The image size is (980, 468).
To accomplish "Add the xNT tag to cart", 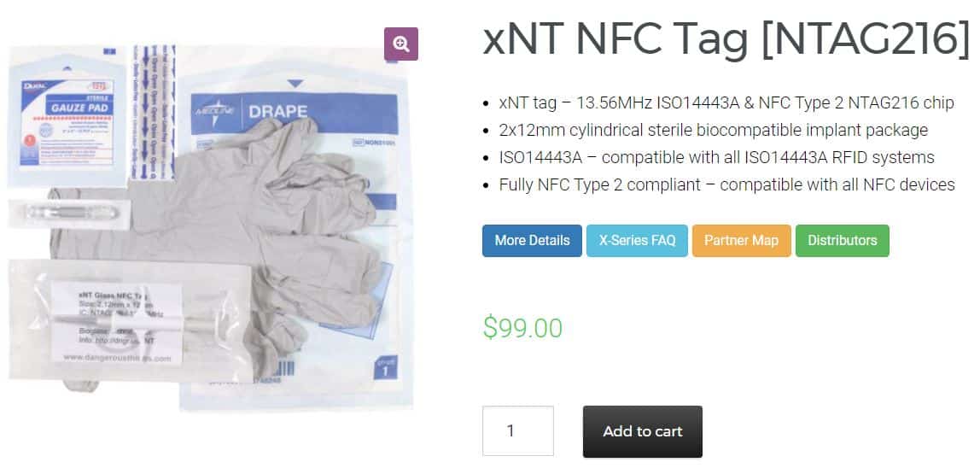I will click(643, 432).
